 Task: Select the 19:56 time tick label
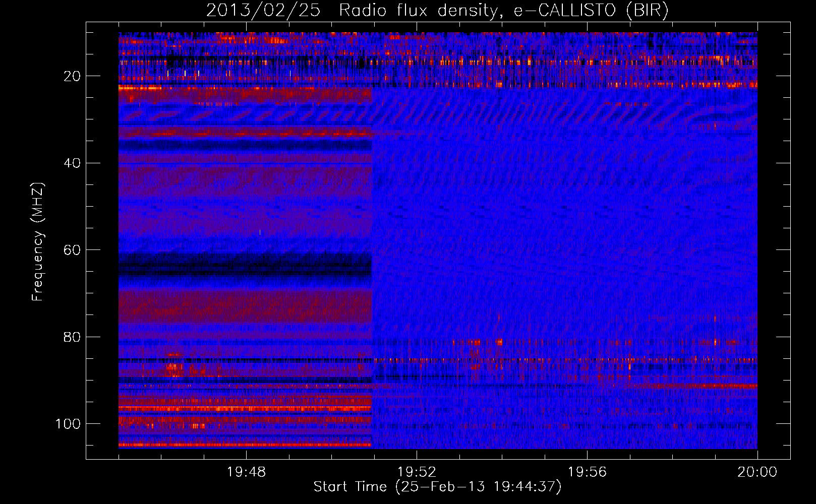[587, 472]
